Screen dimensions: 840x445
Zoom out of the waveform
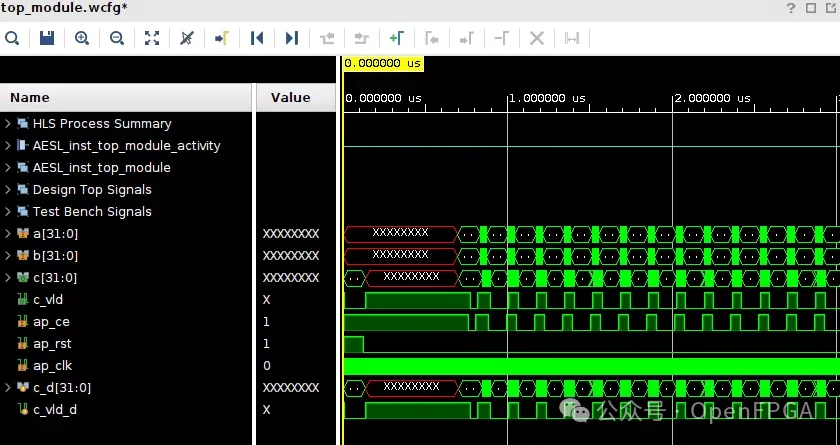click(117, 38)
